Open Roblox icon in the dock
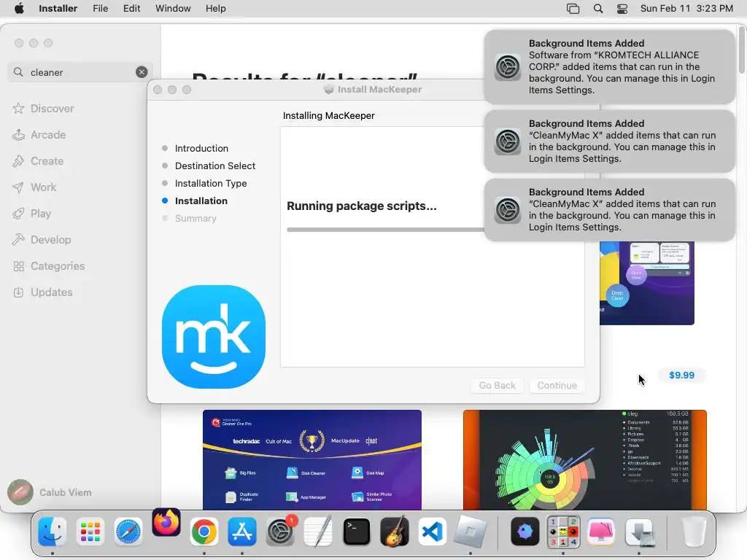 [x=471, y=532]
